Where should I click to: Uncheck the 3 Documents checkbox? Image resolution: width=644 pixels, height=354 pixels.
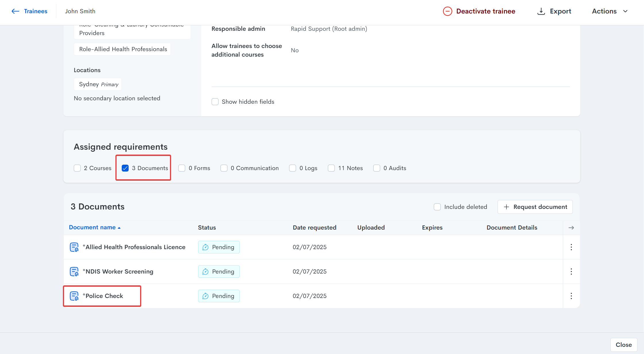(x=125, y=168)
